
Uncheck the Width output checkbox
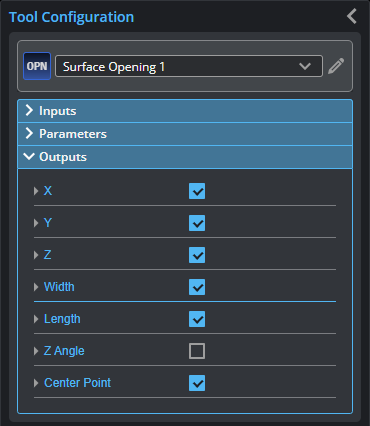[197, 287]
